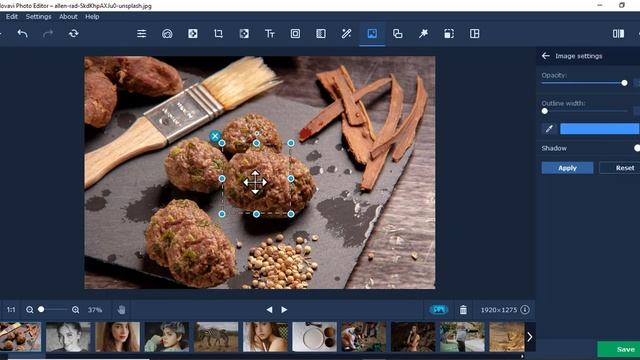Go to the previous photo
Viewport: 640px width, 360px height.
click(x=269, y=310)
